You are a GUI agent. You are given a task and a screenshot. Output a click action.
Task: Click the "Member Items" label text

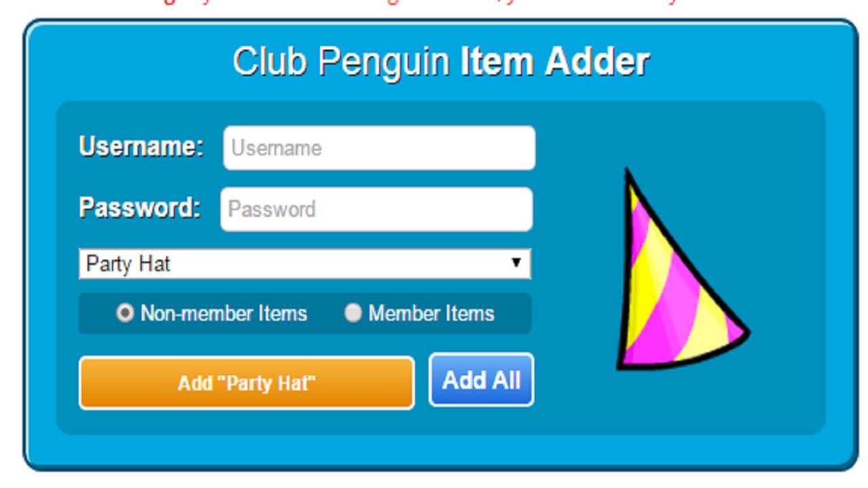[431, 314]
